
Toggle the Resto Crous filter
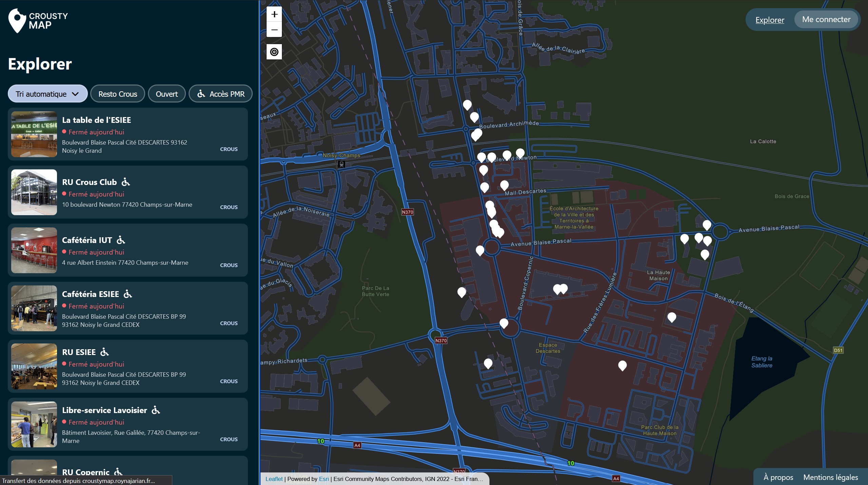(118, 94)
